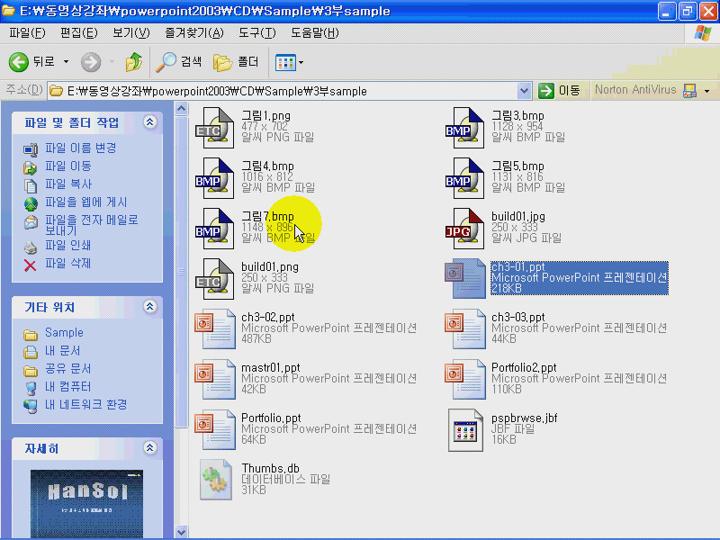Image resolution: width=720 pixels, height=540 pixels.
Task: Select the build01.png file icon
Action: 215,279
